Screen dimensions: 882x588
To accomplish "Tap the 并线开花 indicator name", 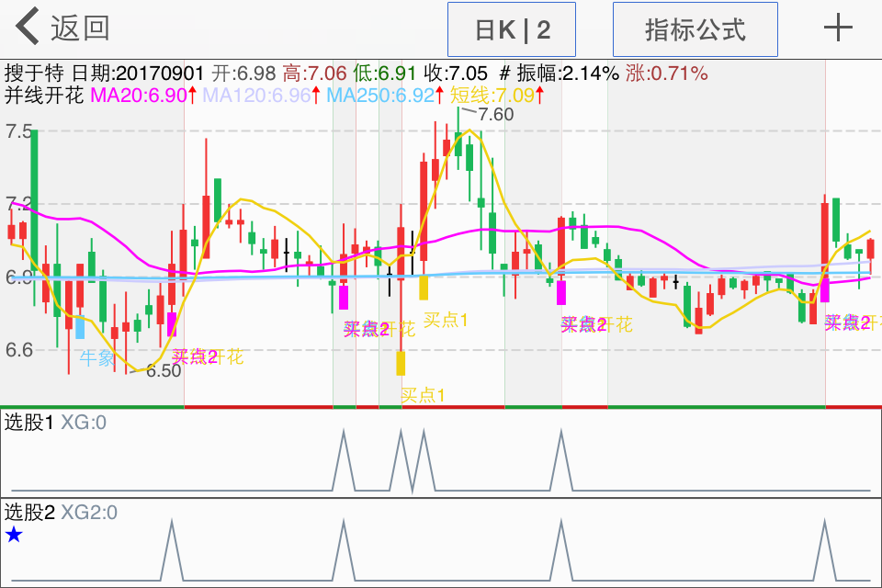I will click(44, 96).
